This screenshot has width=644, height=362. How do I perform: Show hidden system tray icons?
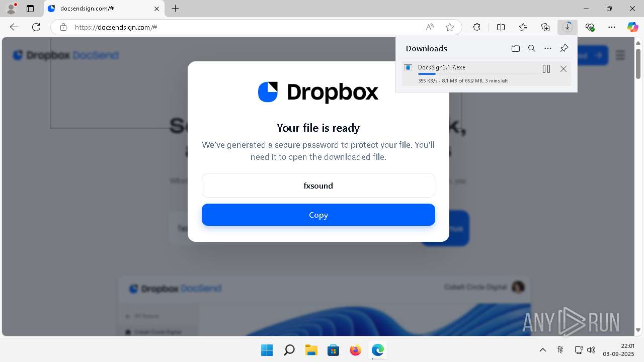pyautogui.click(x=542, y=350)
